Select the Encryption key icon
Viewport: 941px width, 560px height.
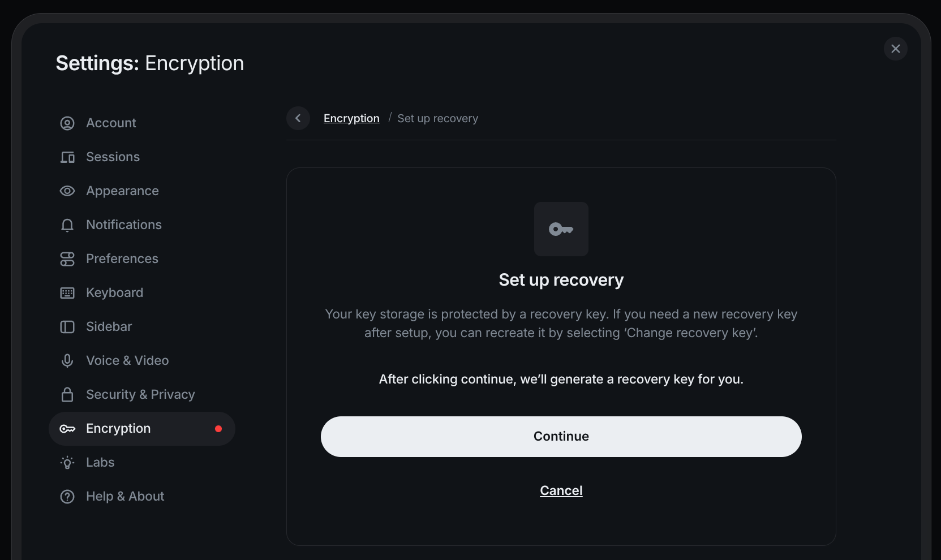67,429
